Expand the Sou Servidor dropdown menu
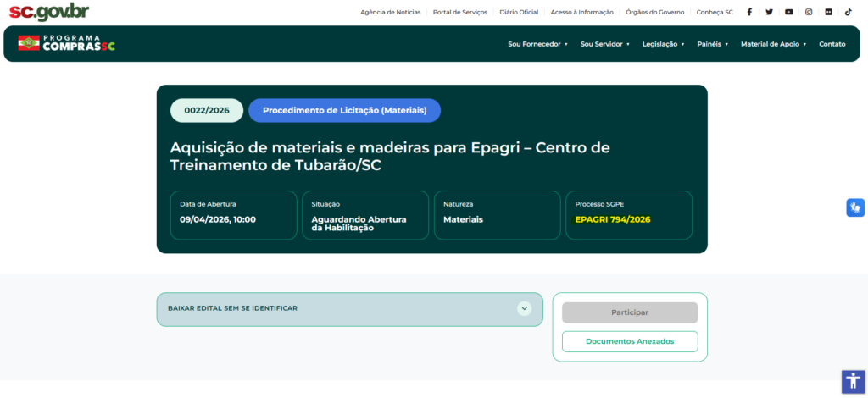Viewport: 868px width, 398px height. tap(605, 44)
